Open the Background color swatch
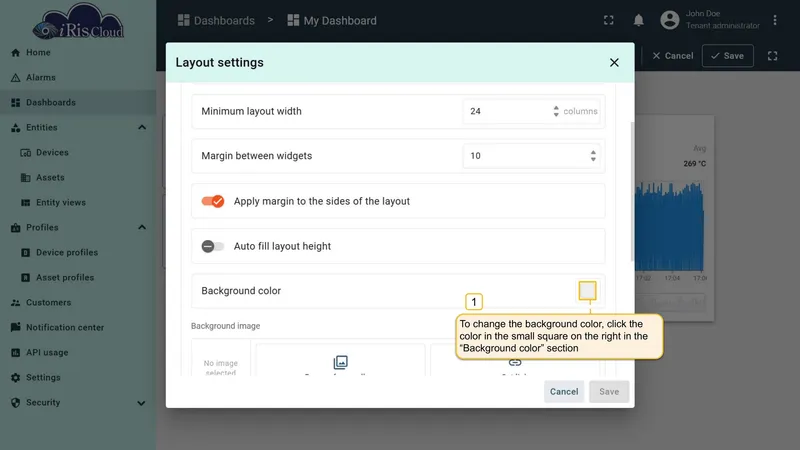The height and width of the screenshot is (450, 800). point(587,291)
